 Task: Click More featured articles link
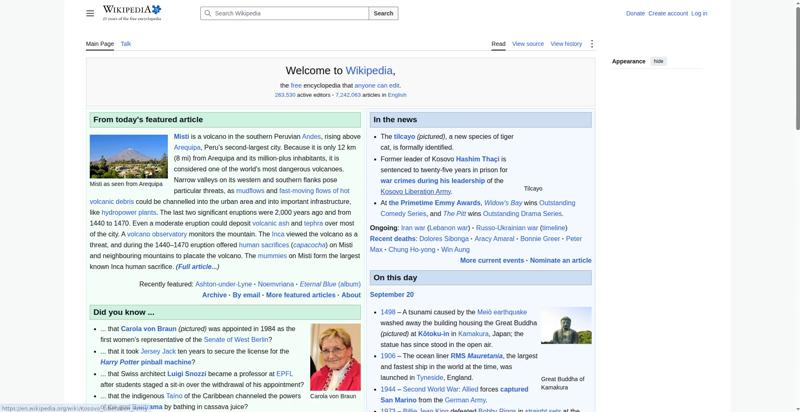coord(301,295)
